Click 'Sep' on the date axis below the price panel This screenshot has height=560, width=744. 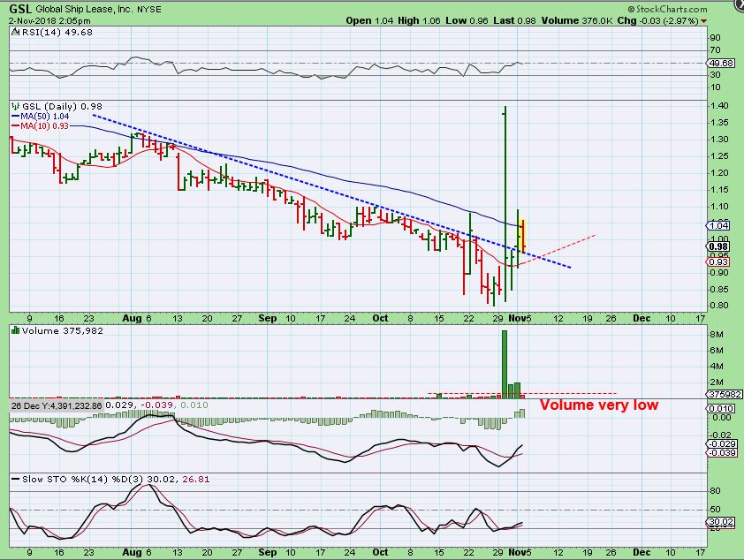point(267,319)
